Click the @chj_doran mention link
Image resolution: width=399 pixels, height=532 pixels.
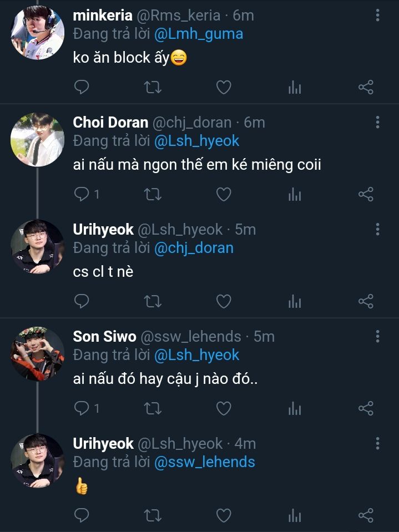(x=194, y=247)
